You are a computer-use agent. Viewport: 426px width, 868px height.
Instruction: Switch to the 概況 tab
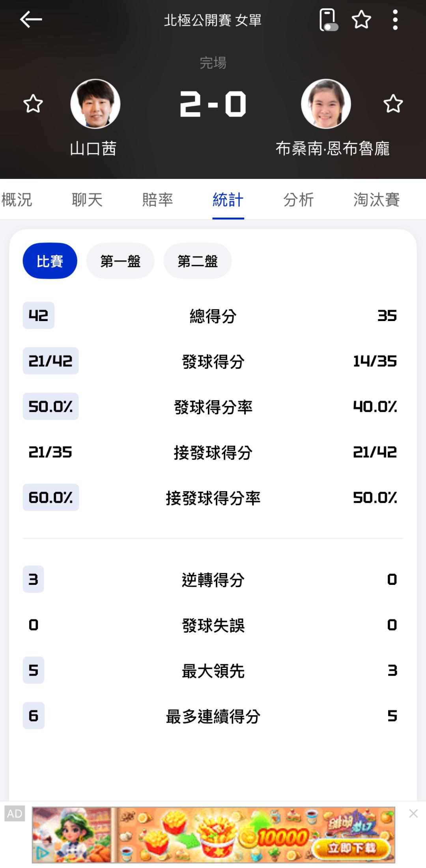[17, 200]
